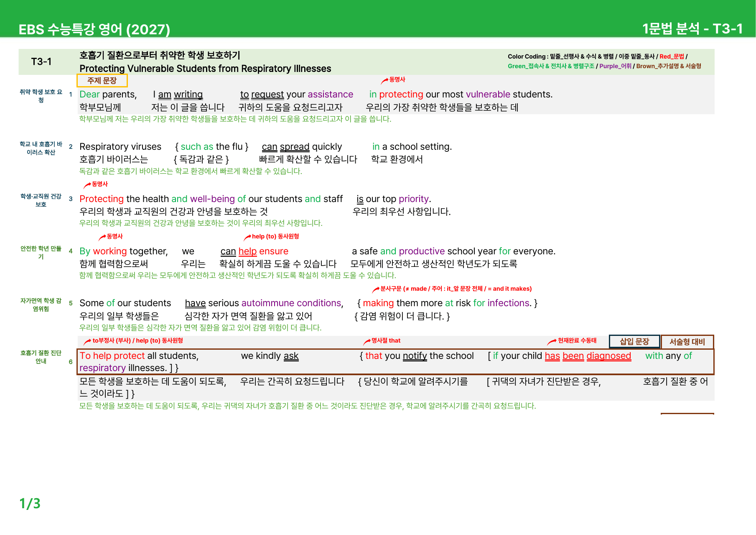Click the '동명사' note above sentence 3's 'Protecting'
The image size is (756, 535).
(100, 184)
